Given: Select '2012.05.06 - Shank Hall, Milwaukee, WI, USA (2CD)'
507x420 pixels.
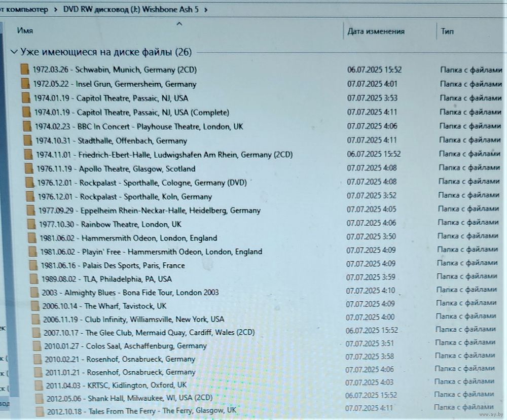Looking at the screenshot, I should click(130, 398).
